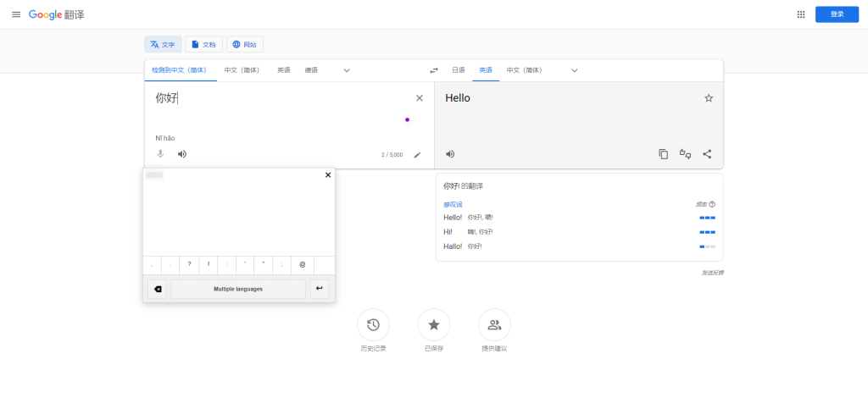Open the main hamburger menu
The height and width of the screenshot is (398, 868).
(x=15, y=14)
